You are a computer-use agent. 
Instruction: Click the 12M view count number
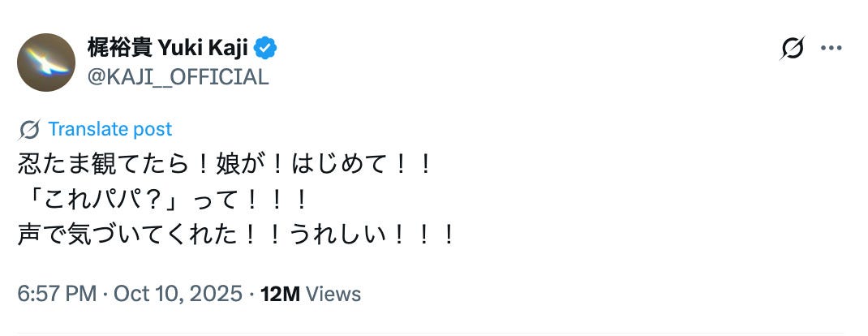pyautogui.click(x=281, y=293)
